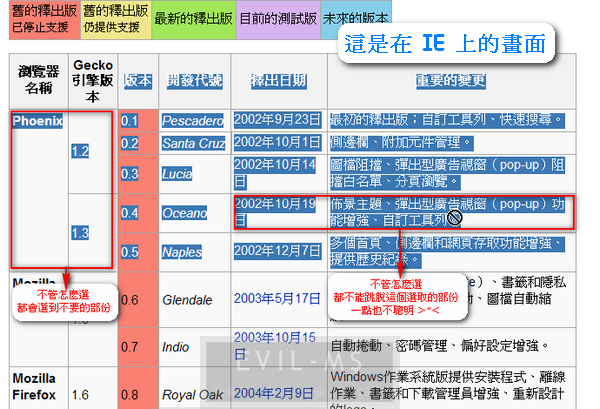Open the 2003年10月15日 date link

(x=275, y=346)
